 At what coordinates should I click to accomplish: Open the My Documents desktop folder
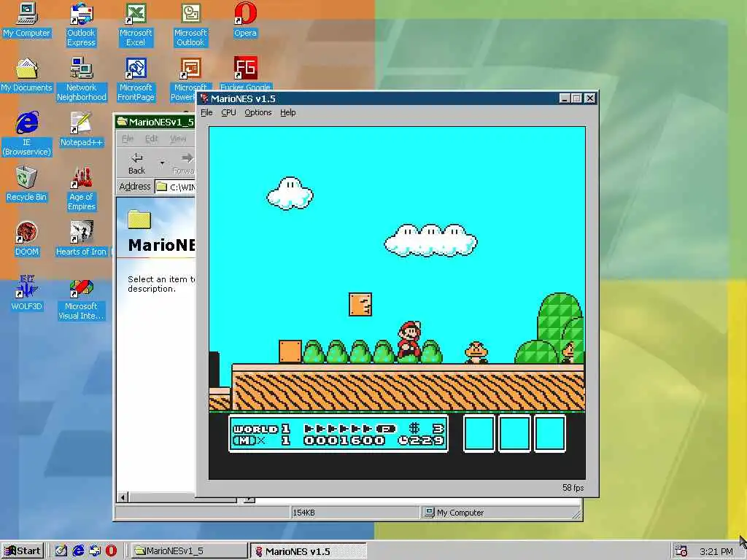tap(27, 75)
